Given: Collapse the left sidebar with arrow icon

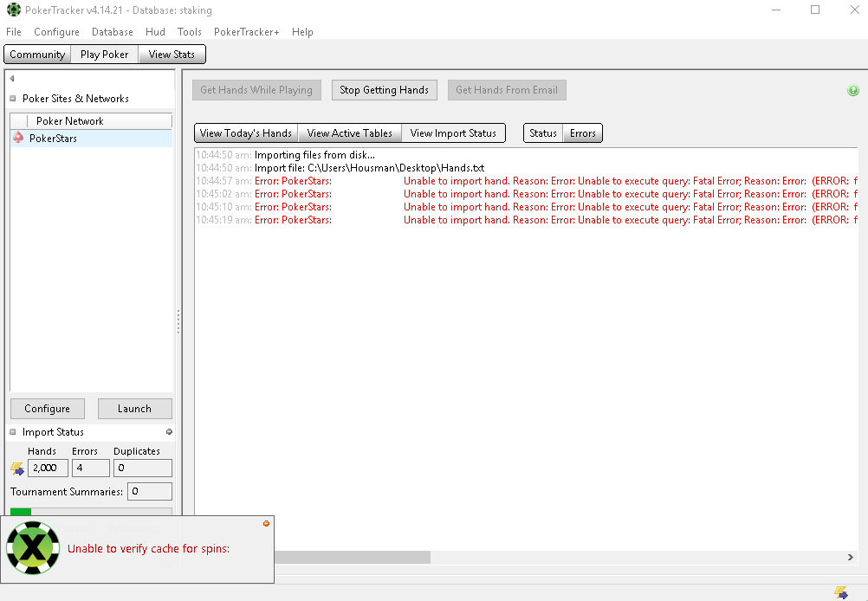Looking at the screenshot, I should pos(11,78).
